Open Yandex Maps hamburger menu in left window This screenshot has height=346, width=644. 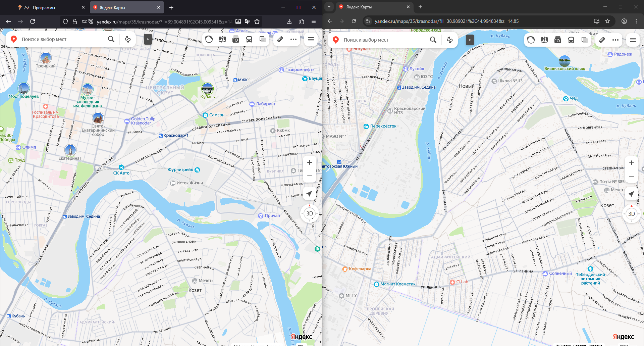pyautogui.click(x=311, y=39)
